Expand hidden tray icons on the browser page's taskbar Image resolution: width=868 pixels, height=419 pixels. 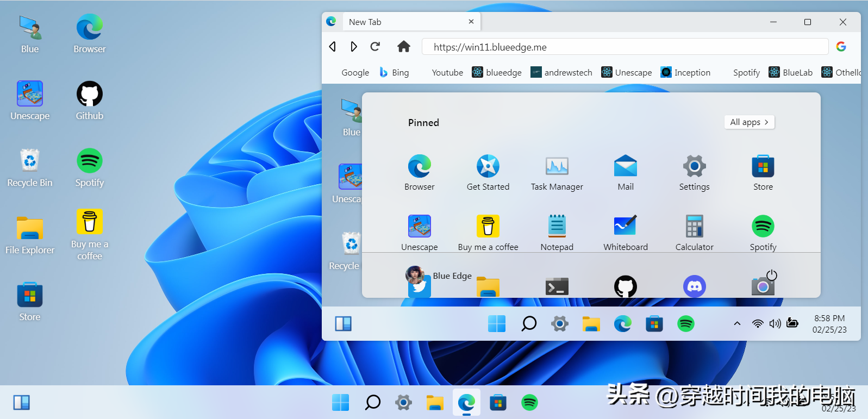click(737, 324)
